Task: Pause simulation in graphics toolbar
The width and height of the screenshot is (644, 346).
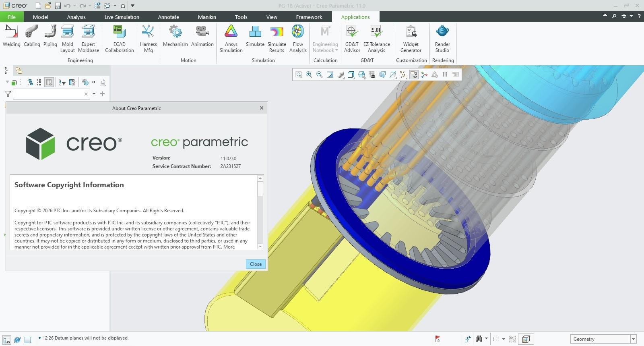Action: click(445, 75)
